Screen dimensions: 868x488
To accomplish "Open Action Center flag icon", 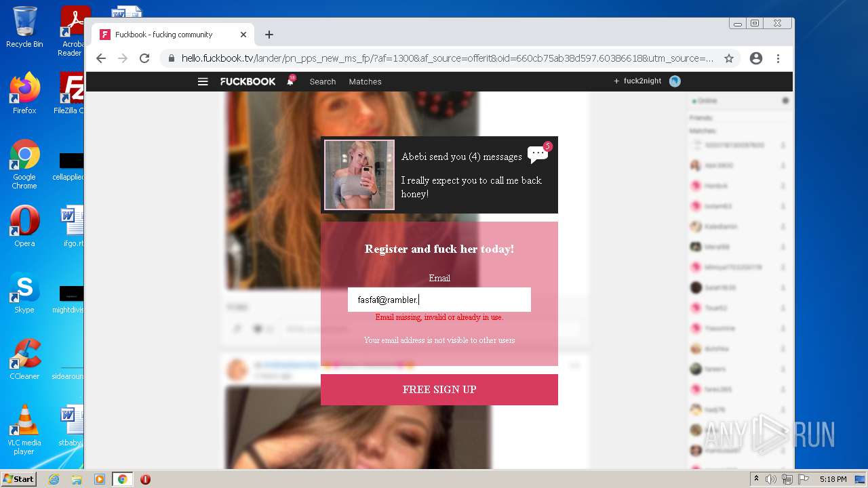I will click(804, 479).
